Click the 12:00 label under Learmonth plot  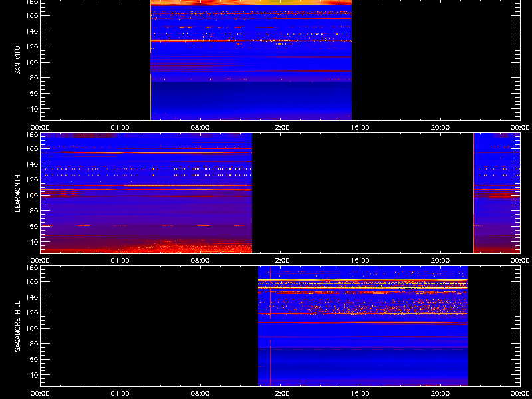tap(280, 261)
